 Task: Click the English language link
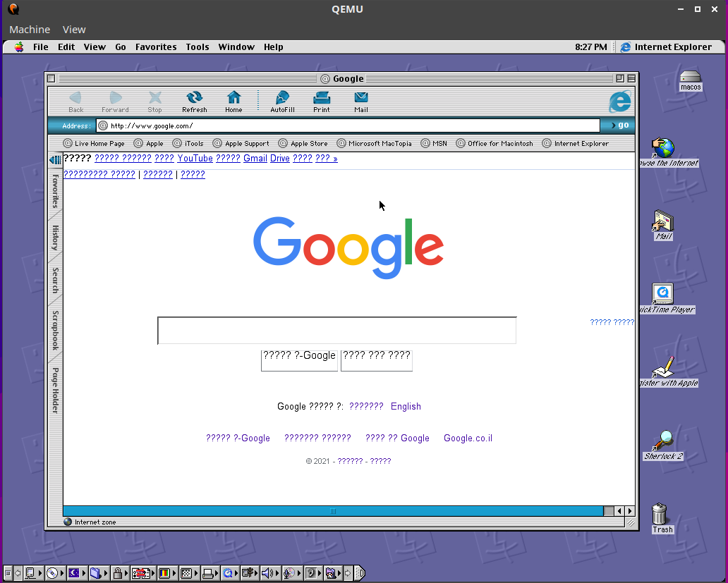pos(406,406)
